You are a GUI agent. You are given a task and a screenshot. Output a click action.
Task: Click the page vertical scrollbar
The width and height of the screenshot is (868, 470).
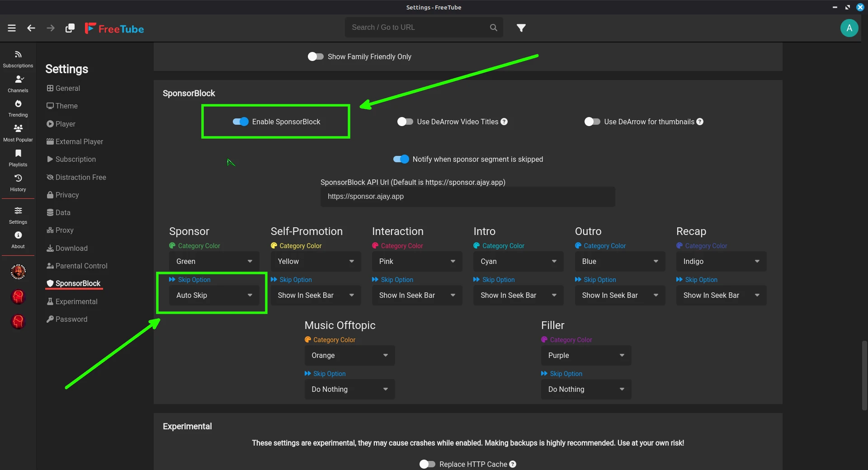coord(864,375)
